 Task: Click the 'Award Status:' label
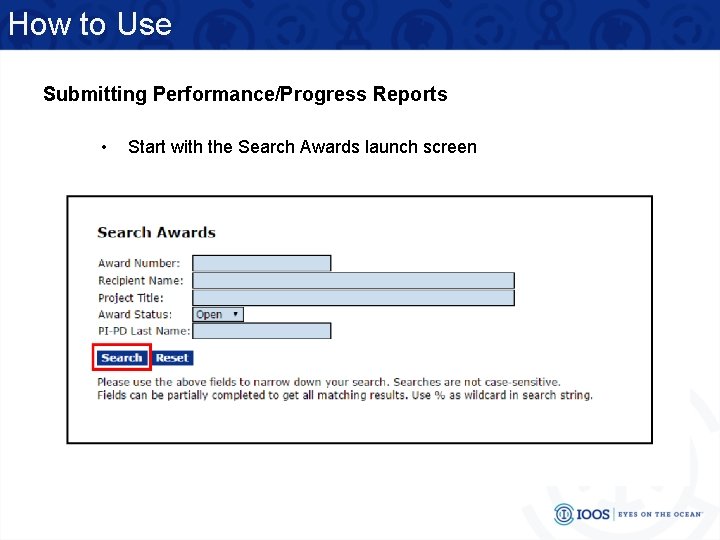pos(135,315)
